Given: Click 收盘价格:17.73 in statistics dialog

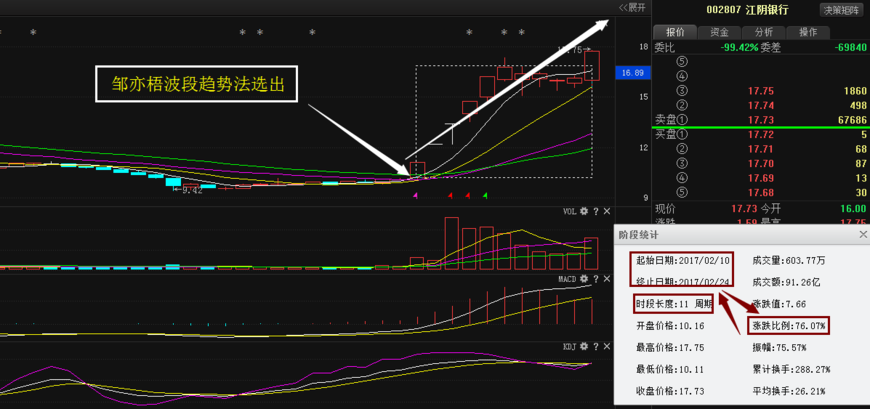Looking at the screenshot, I should click(670, 391).
